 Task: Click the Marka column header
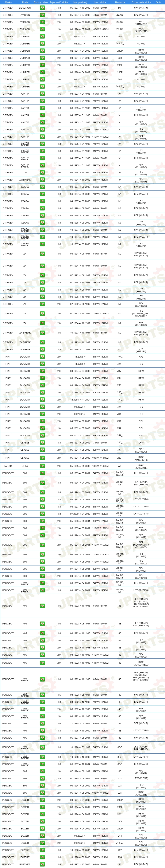click(8, 2)
